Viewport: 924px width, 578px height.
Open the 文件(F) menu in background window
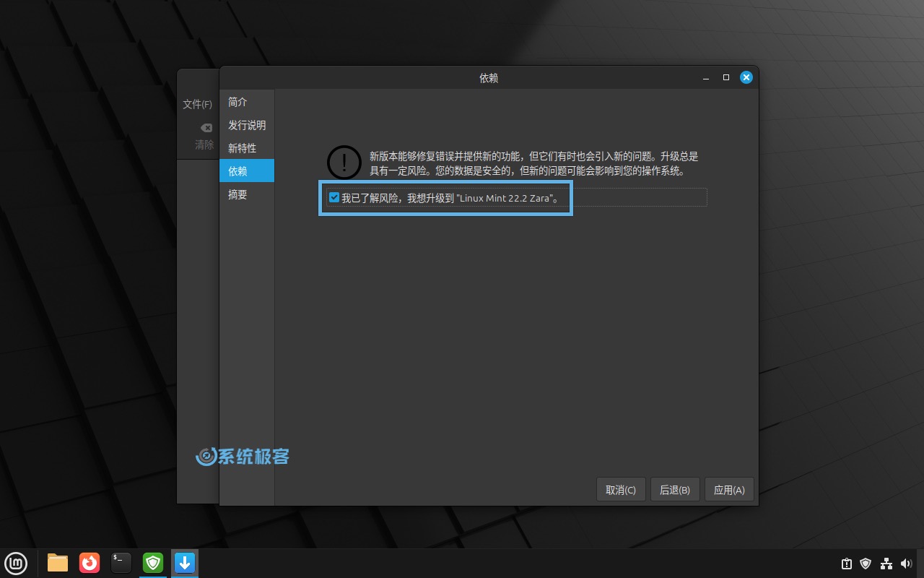coord(198,104)
